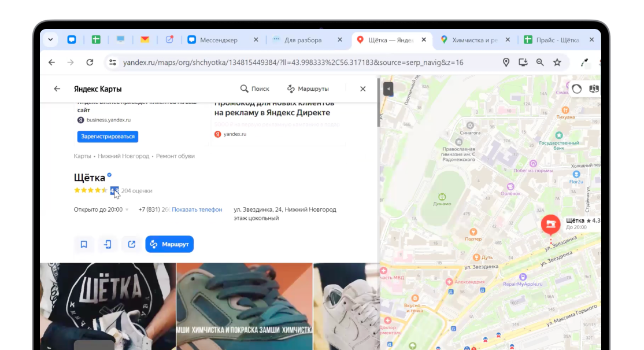Click Тихуана marker on map
This screenshot has width=644, height=350.
(565, 110)
